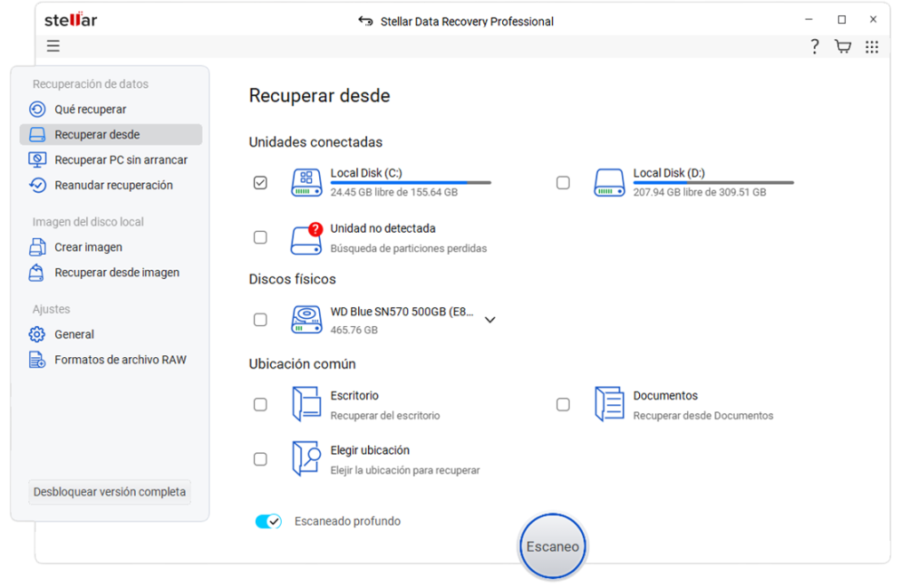Click the WD Blue SN570 hard disk icon
Image resolution: width=910 pixels, height=588 pixels.
307,320
